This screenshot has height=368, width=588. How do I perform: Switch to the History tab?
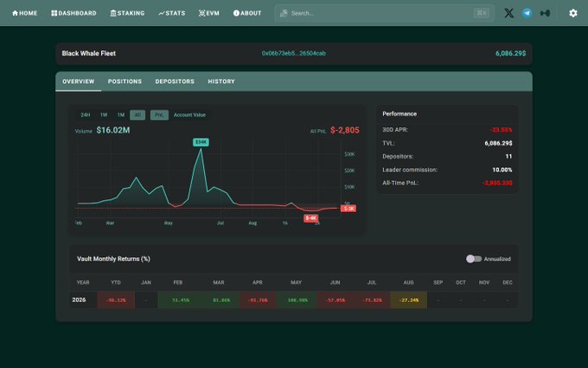click(221, 81)
